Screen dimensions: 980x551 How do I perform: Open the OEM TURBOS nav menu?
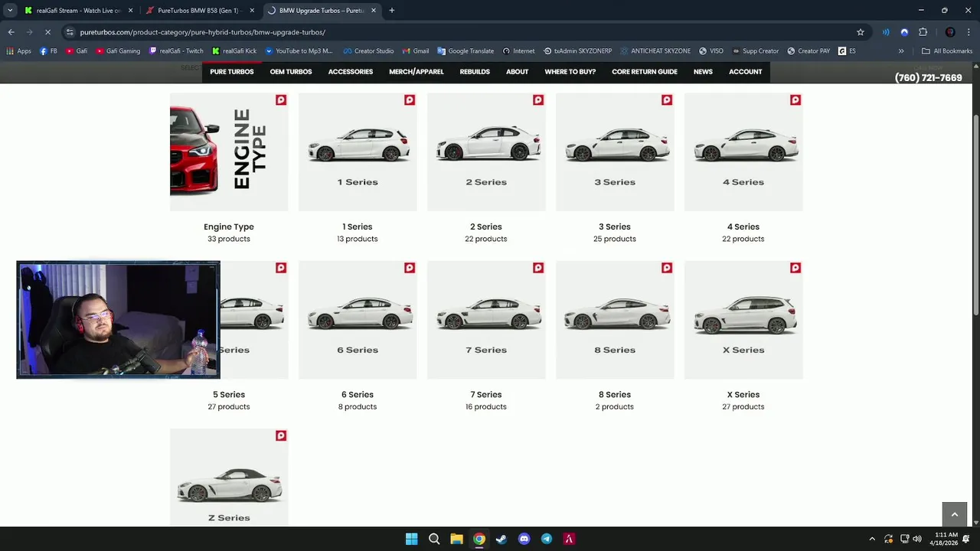(291, 72)
